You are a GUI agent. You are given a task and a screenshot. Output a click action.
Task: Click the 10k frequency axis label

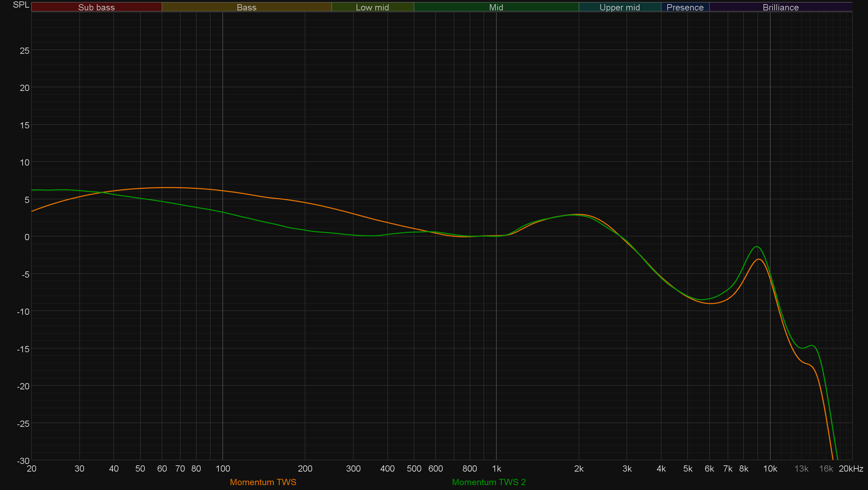[770, 469]
